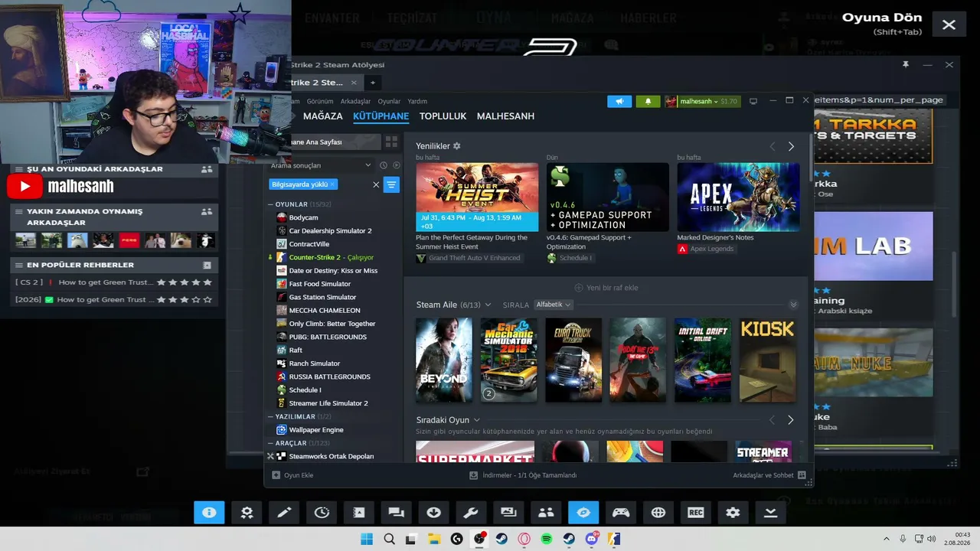Open Yenilikler settings gear
Viewport: 980px width, 551px height.
pos(457,145)
